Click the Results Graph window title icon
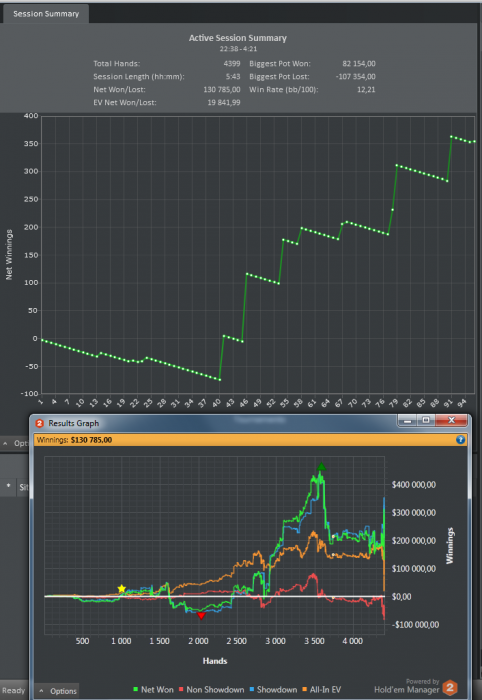Image resolution: width=482 pixels, height=700 pixels. [x=39, y=423]
